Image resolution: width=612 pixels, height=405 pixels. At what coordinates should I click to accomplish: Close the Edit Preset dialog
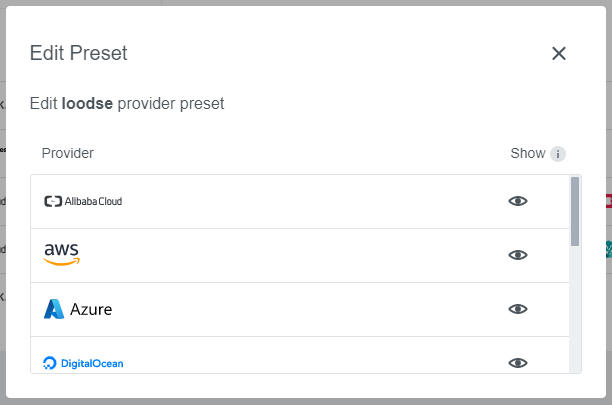(x=559, y=54)
